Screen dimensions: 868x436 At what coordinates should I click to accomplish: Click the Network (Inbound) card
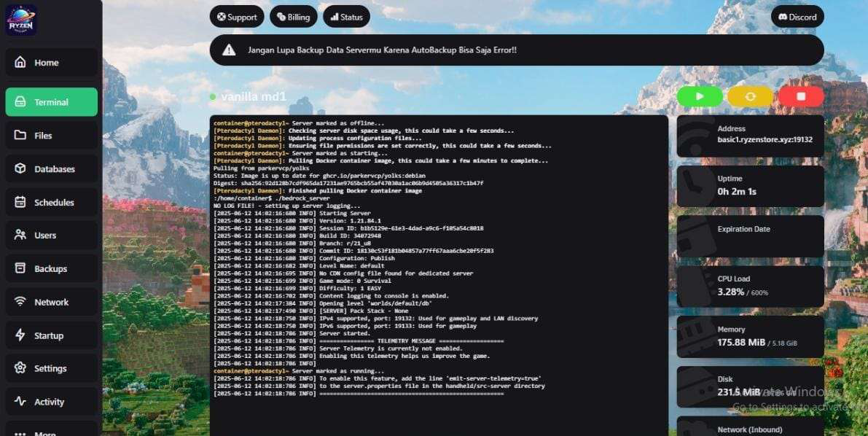750,426
